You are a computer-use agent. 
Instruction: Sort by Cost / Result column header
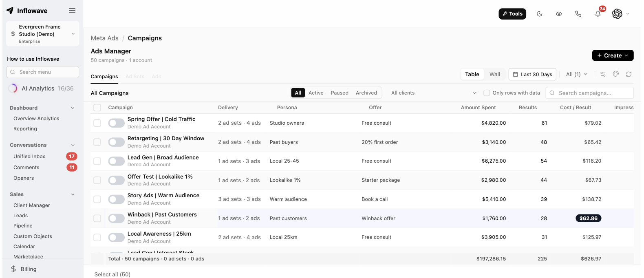pos(576,108)
